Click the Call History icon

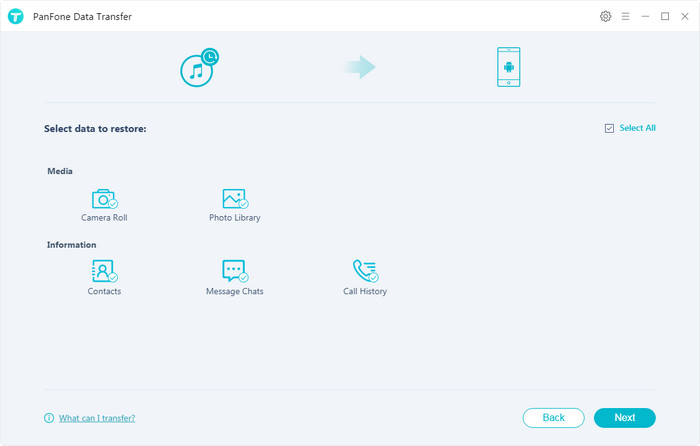[365, 271]
